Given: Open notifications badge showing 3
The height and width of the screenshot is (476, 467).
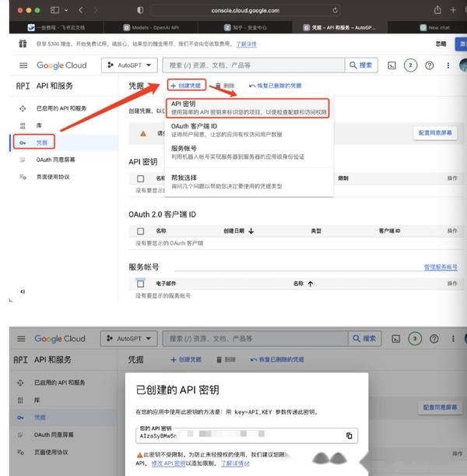Looking at the screenshot, I should pos(415,338).
